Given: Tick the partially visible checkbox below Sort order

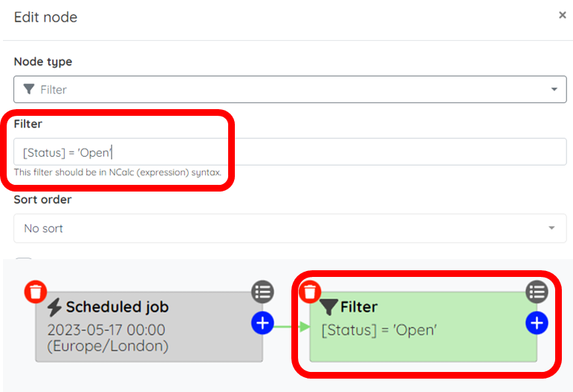Looking at the screenshot, I should (x=24, y=259).
